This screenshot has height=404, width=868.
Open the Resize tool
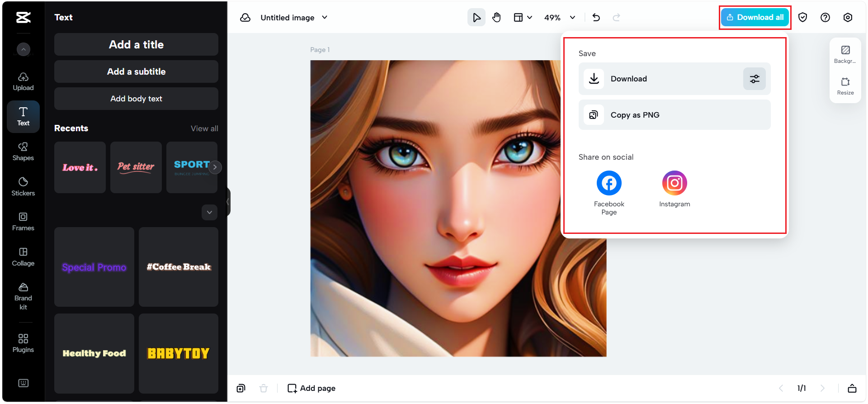845,86
